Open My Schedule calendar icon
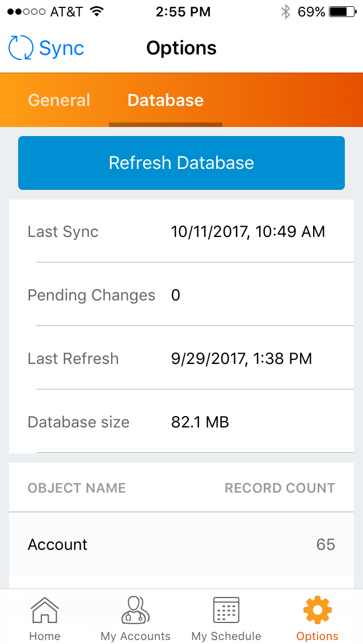Viewport: 363px width, 644px height. click(x=226, y=611)
